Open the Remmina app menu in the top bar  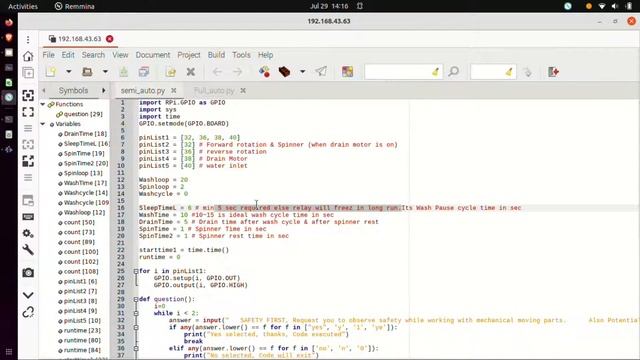click(75, 6)
